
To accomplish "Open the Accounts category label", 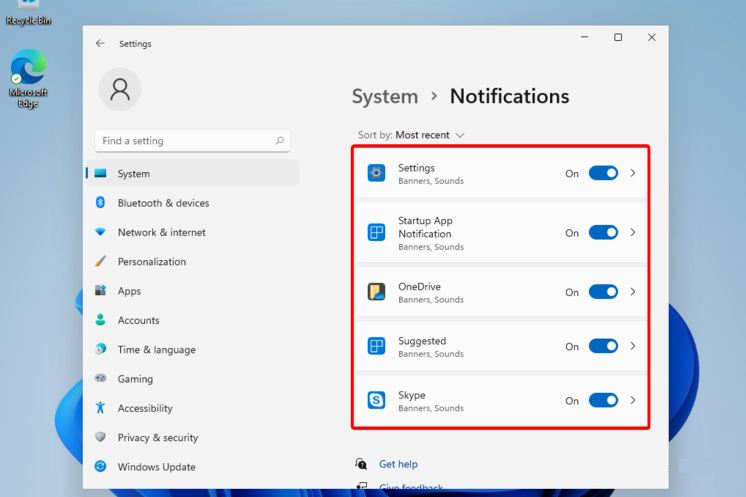I will 138,320.
